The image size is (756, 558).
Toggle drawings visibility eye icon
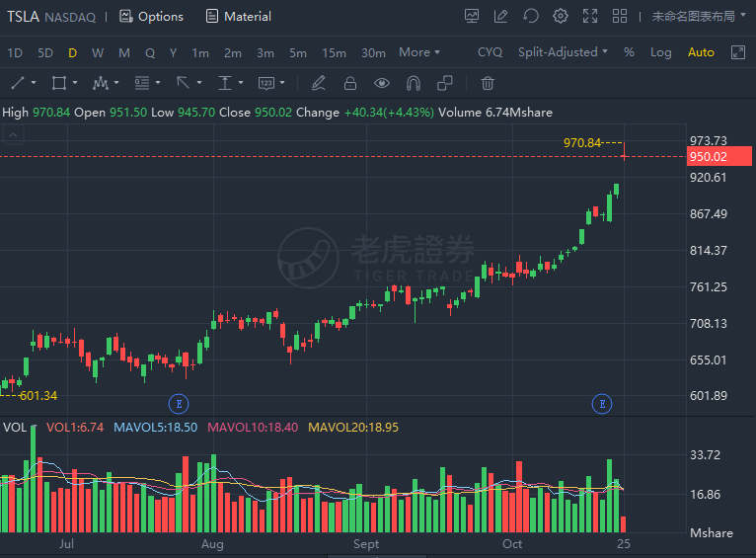pos(382,83)
